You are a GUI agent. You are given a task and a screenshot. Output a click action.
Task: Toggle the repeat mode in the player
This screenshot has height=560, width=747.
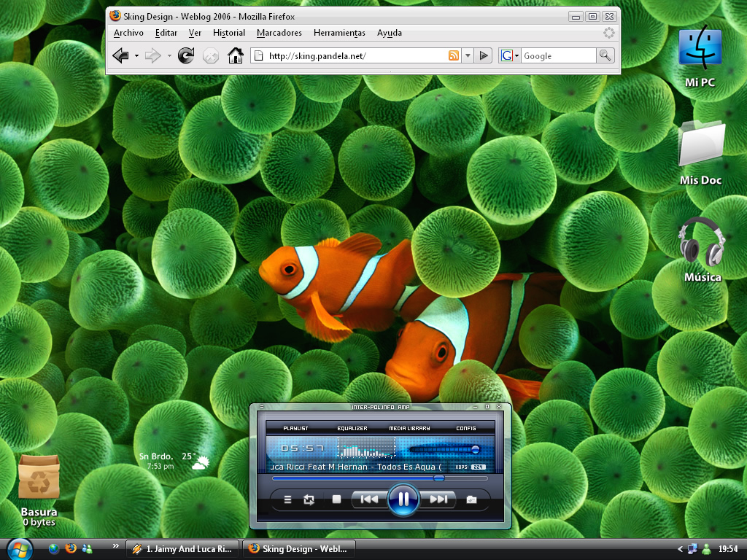(309, 499)
